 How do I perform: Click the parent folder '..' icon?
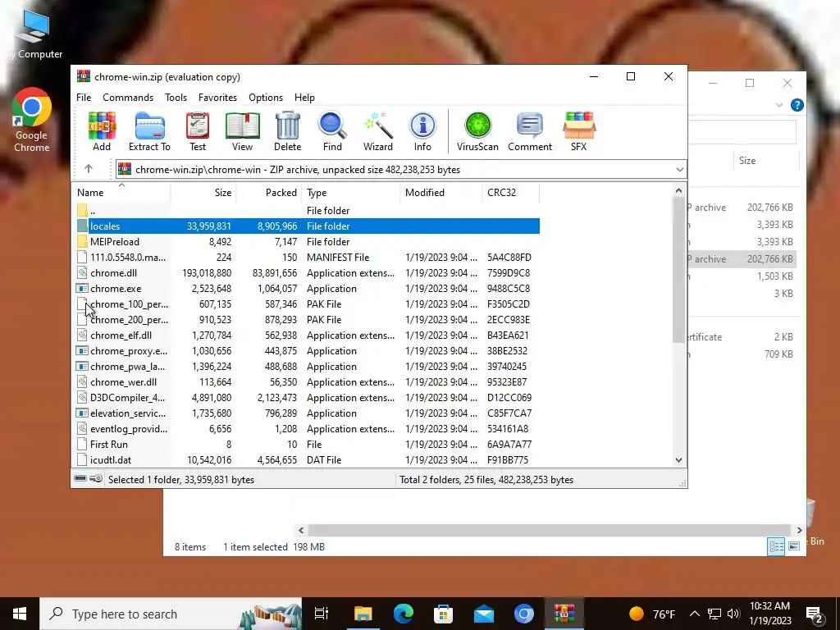click(x=82, y=211)
